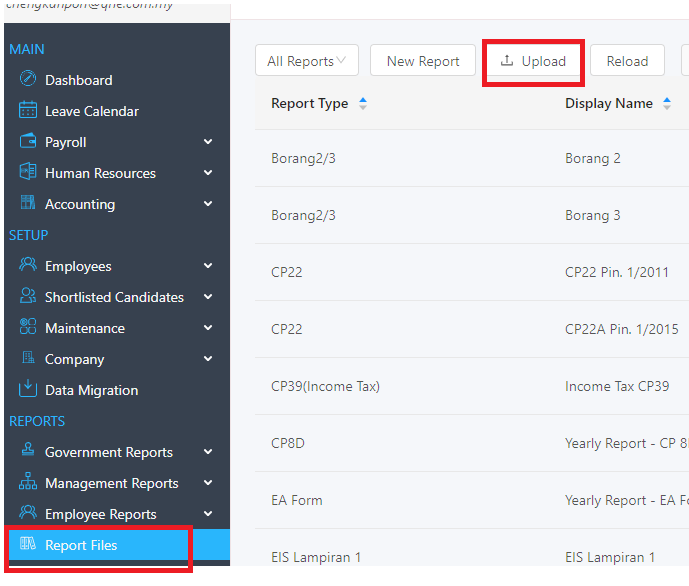Click the Report Type column header
Screen dimensions: 689x586
309,104
